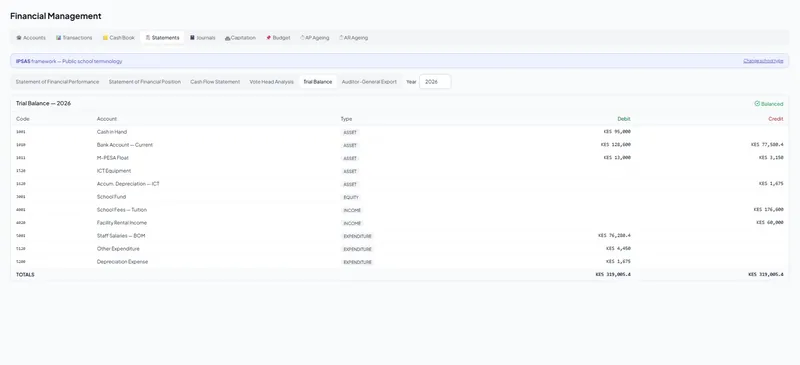Click the Capitation icon
The image size is (800, 365).
click(228, 38)
